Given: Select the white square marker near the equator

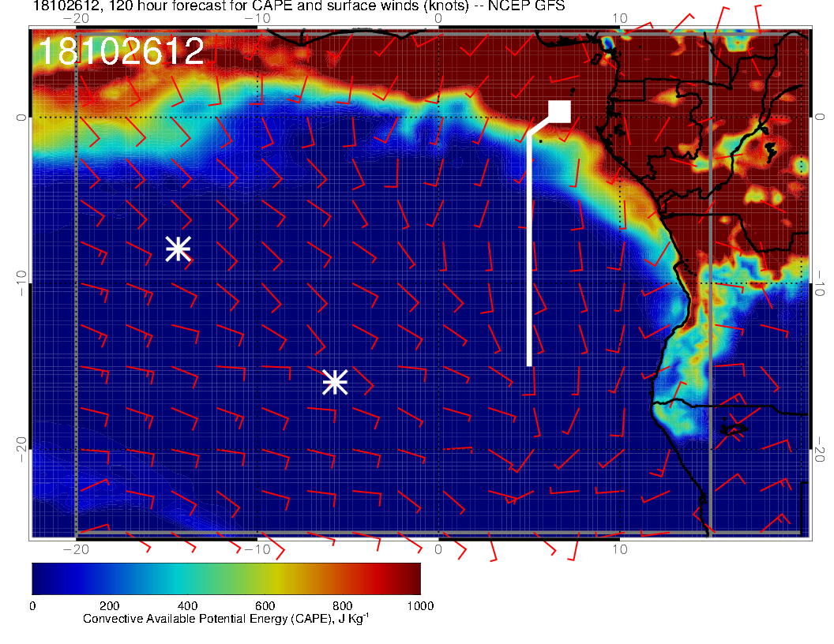Looking at the screenshot, I should pos(560,112).
